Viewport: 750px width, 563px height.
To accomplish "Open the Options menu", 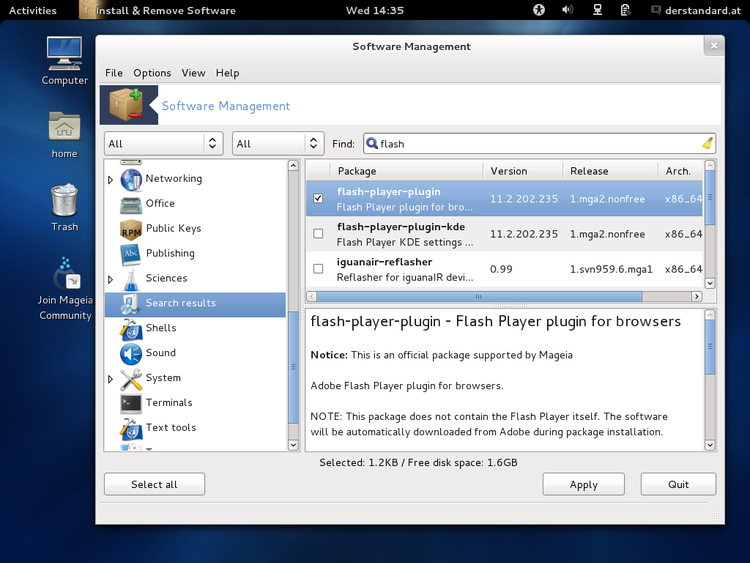I will point(152,73).
